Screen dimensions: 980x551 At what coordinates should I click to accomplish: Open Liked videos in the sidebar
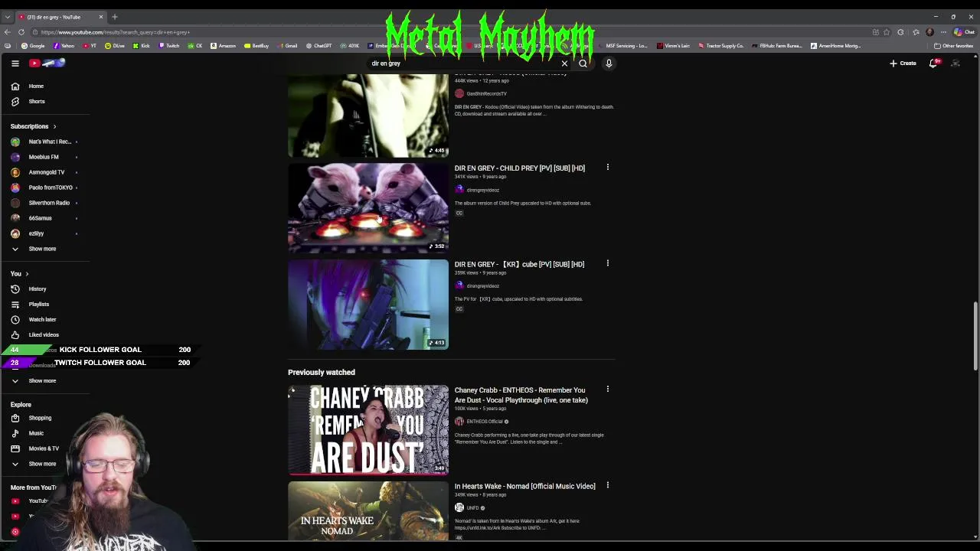[x=44, y=335]
